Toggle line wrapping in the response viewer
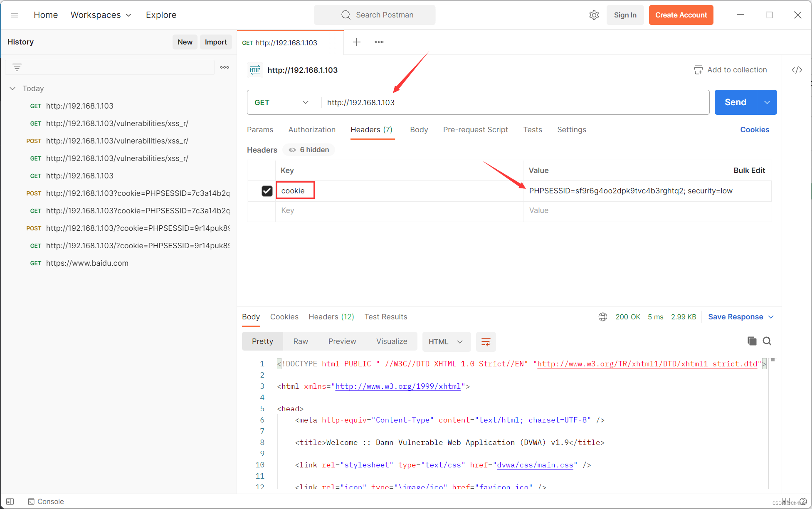812x509 pixels. pyautogui.click(x=486, y=342)
